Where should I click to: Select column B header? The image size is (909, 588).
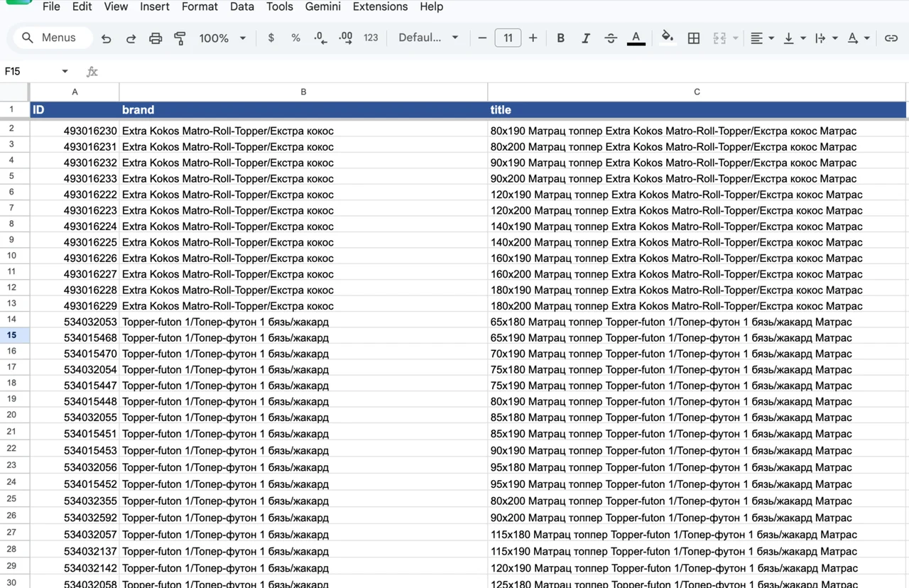coord(303,92)
